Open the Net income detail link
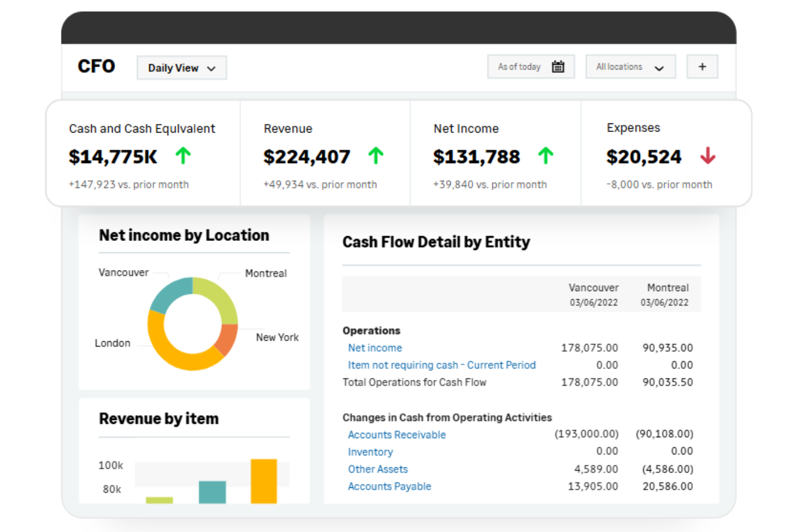The image size is (798, 532). pos(375,348)
